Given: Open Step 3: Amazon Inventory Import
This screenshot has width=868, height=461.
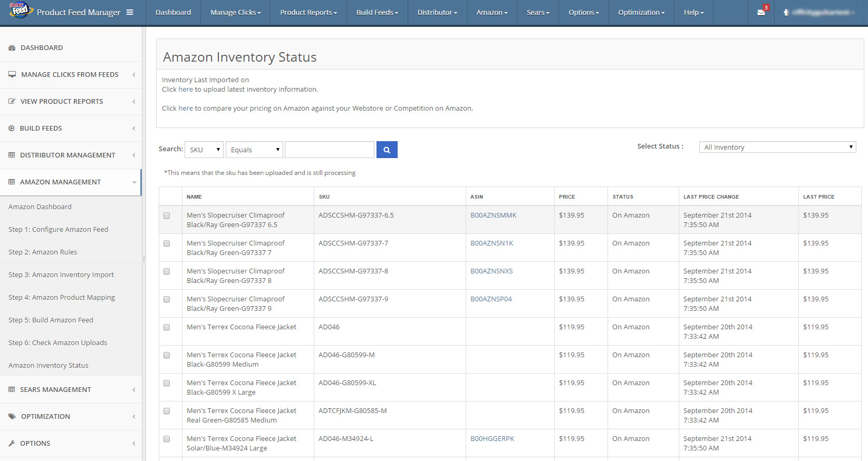Looking at the screenshot, I should 61,275.
